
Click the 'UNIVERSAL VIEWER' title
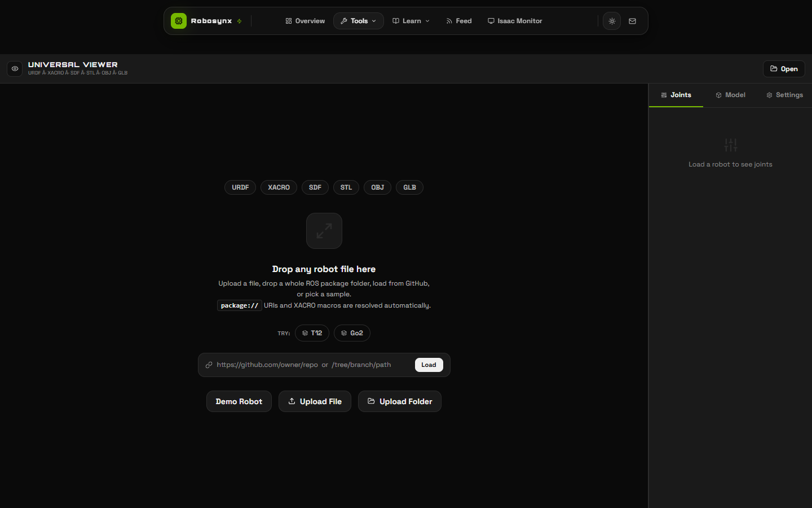[x=73, y=65]
